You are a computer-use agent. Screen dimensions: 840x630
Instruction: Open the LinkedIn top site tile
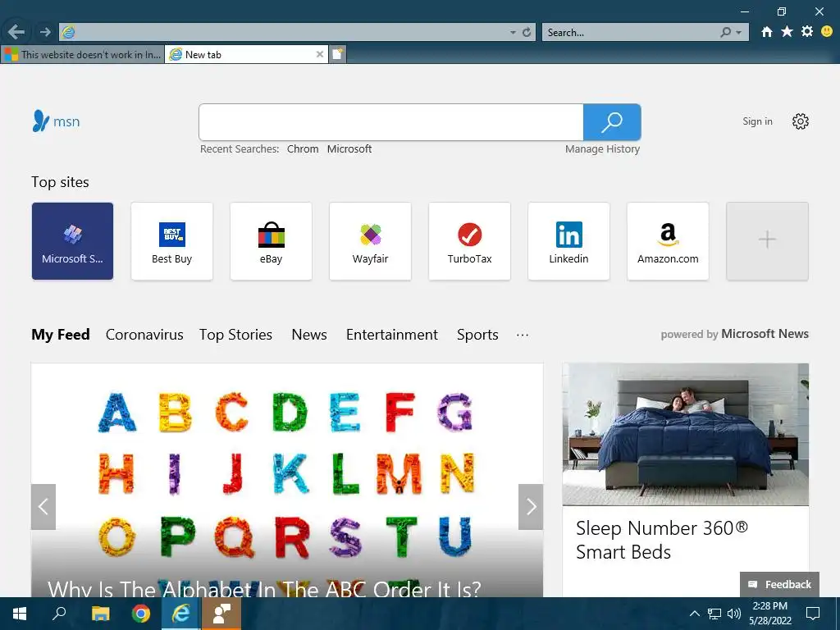(568, 241)
